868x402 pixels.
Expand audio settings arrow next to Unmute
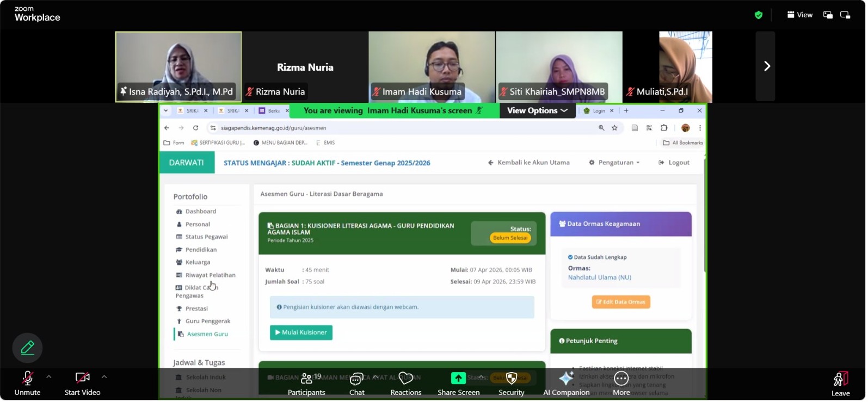tap(49, 377)
